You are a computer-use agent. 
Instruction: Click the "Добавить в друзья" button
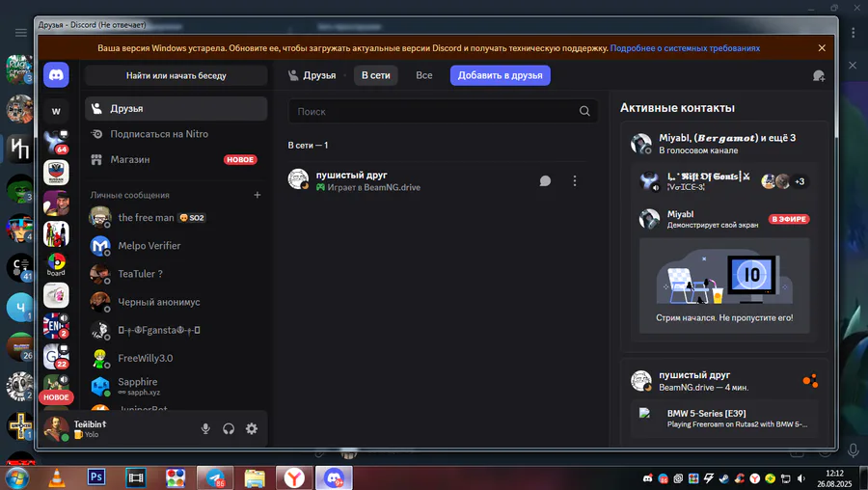(x=500, y=75)
